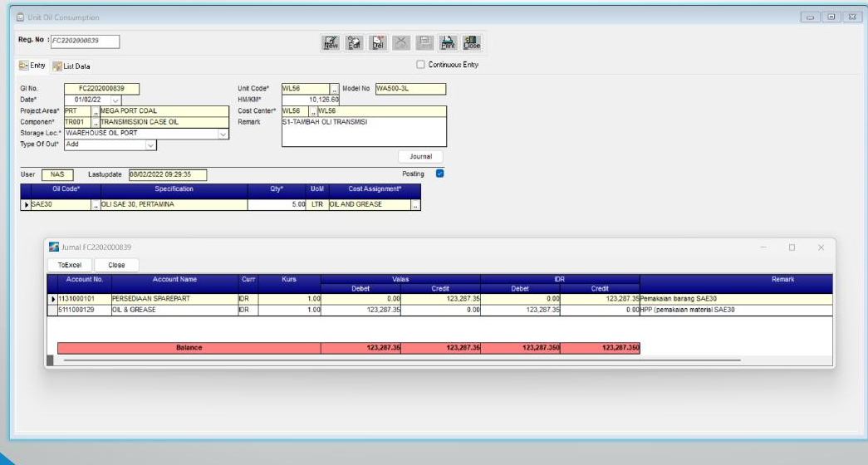Click the Print toolbar icon
Viewport: 868px width, 465px height.
coord(448,42)
